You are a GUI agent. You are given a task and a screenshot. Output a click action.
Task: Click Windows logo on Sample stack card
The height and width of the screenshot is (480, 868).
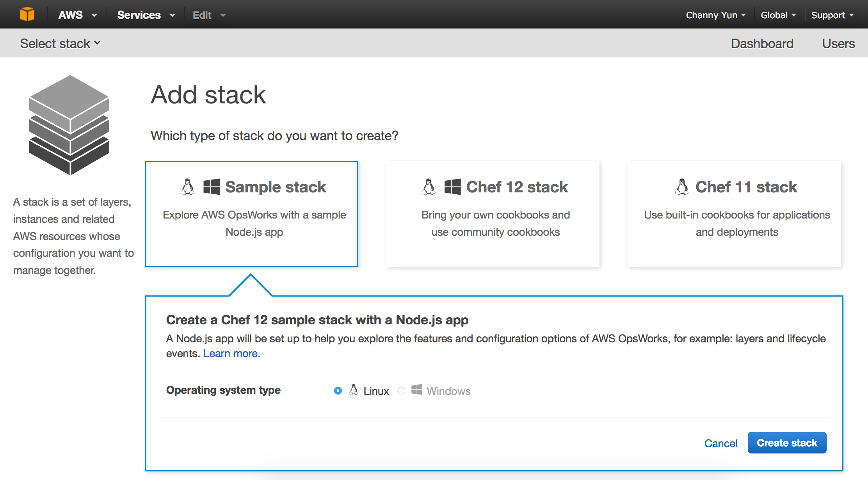(x=212, y=187)
